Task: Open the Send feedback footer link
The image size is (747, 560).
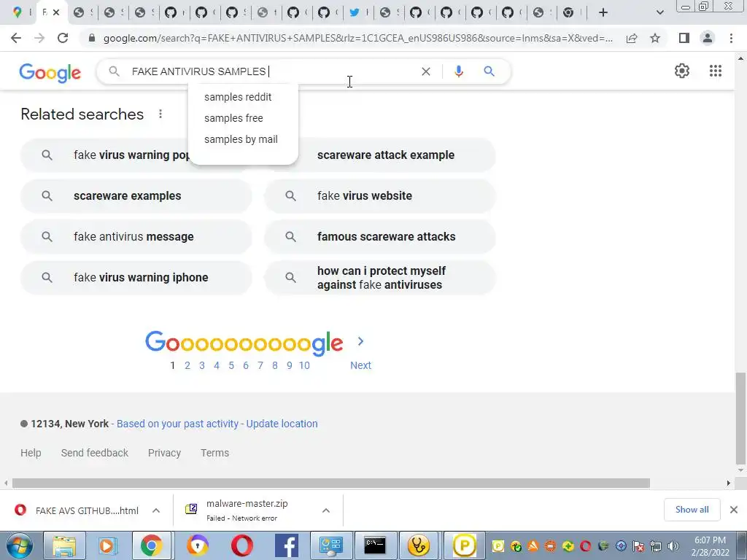Action: (94, 453)
